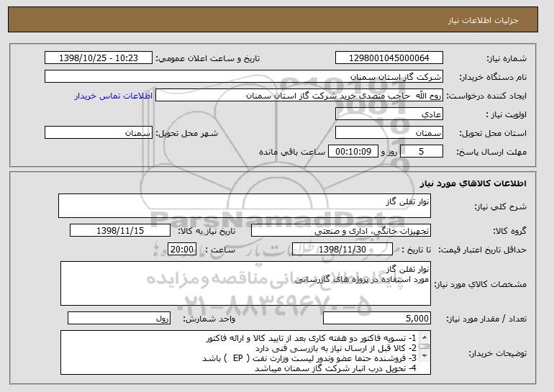Select the price validity date 1398/11/30
The image size is (554, 392).
click(342, 250)
